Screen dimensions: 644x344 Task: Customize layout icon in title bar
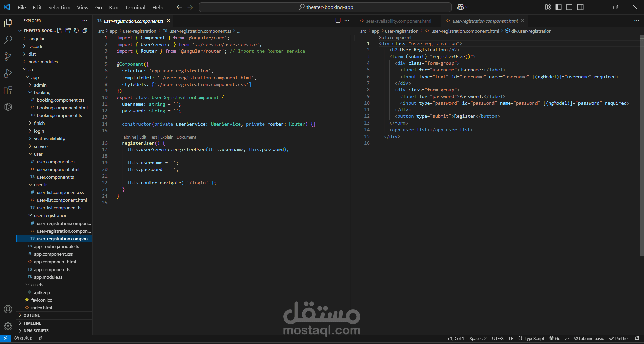(x=548, y=7)
